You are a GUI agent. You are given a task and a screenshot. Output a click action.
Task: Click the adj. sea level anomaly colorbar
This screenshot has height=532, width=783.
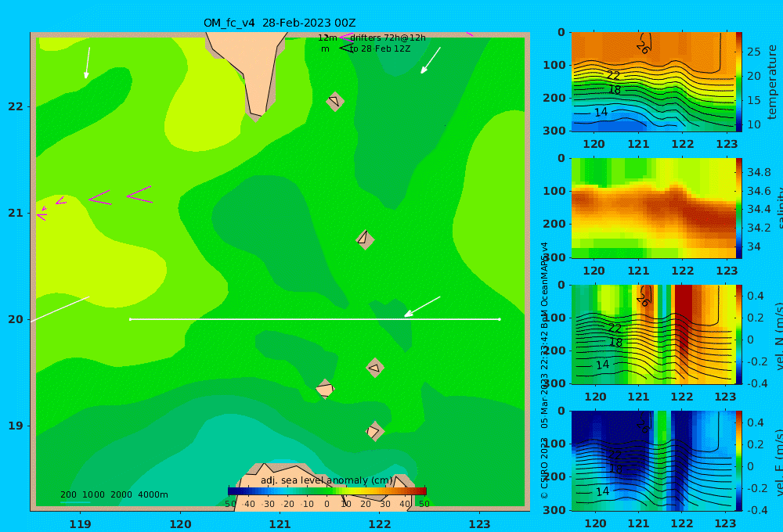[x=327, y=491]
